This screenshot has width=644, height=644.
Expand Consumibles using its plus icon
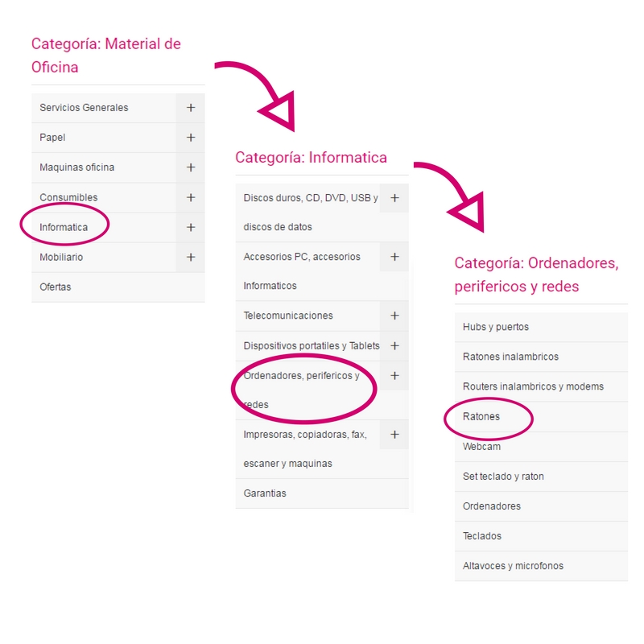click(x=191, y=197)
